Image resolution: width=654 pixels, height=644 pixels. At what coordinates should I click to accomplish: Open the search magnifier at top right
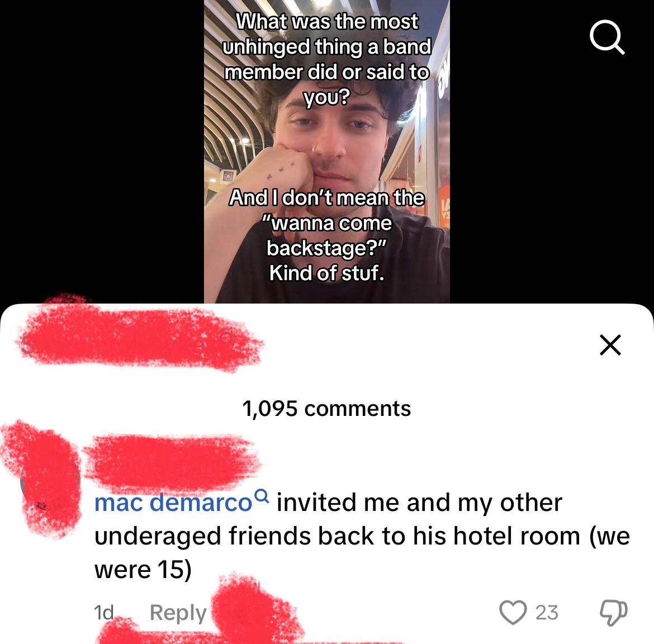click(x=607, y=37)
